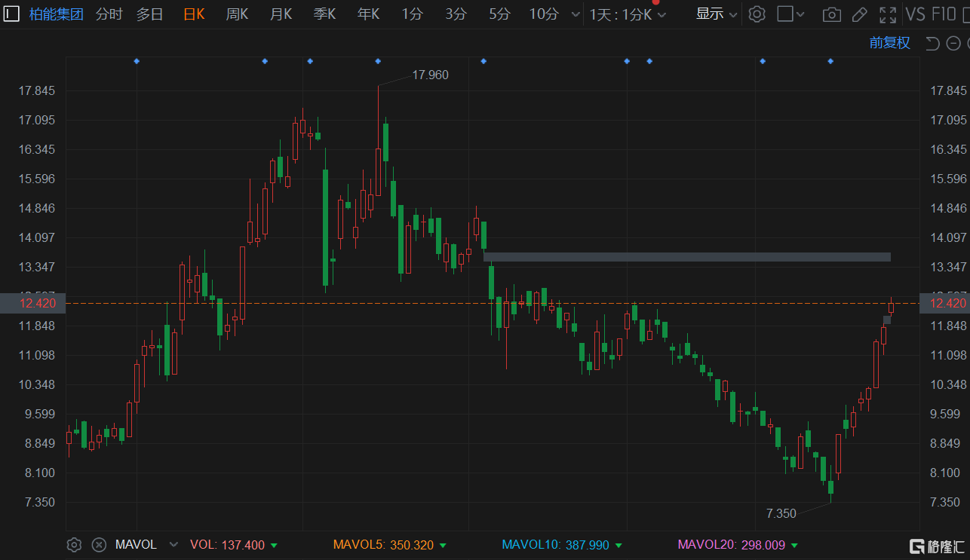Viewport: 970px width, 560px height.
Task: Click the 柏能集团 stock name
Action: coord(57,14)
